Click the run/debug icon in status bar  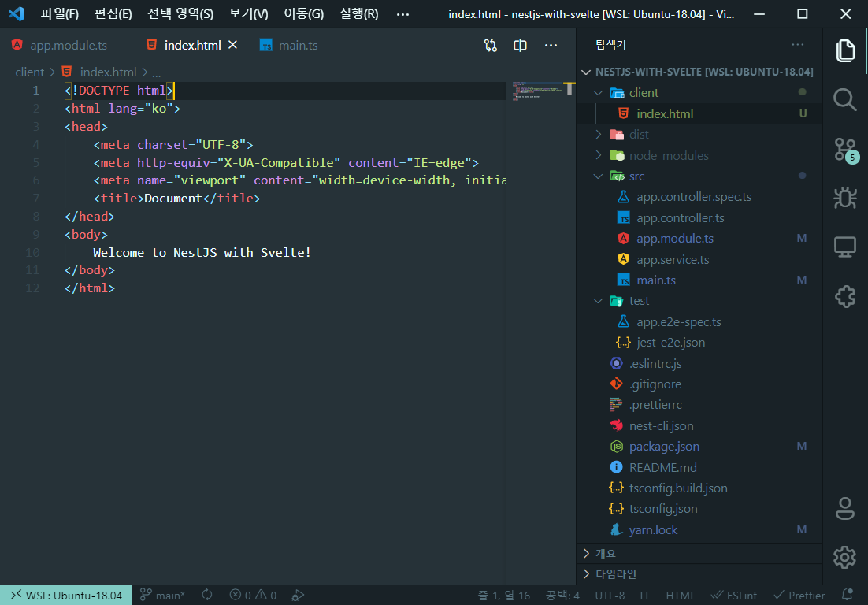[298, 595]
